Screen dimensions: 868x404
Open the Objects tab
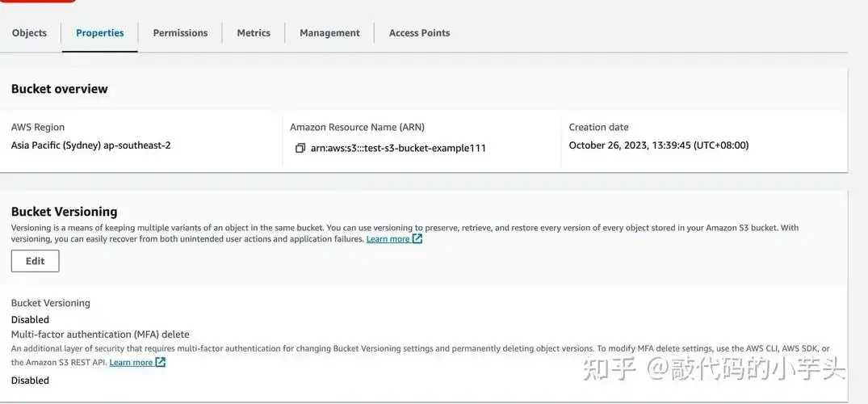[29, 32]
